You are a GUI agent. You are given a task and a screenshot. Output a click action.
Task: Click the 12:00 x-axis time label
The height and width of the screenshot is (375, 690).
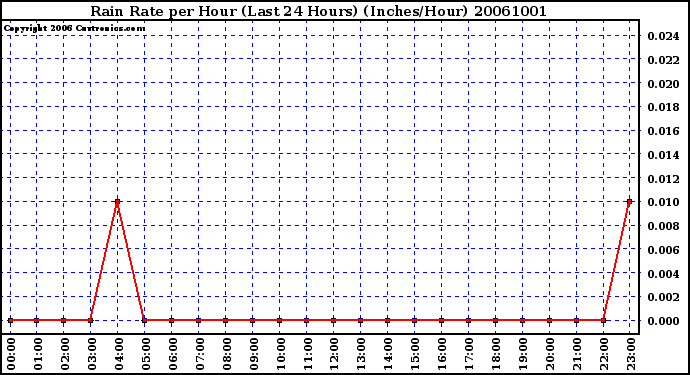(x=334, y=354)
